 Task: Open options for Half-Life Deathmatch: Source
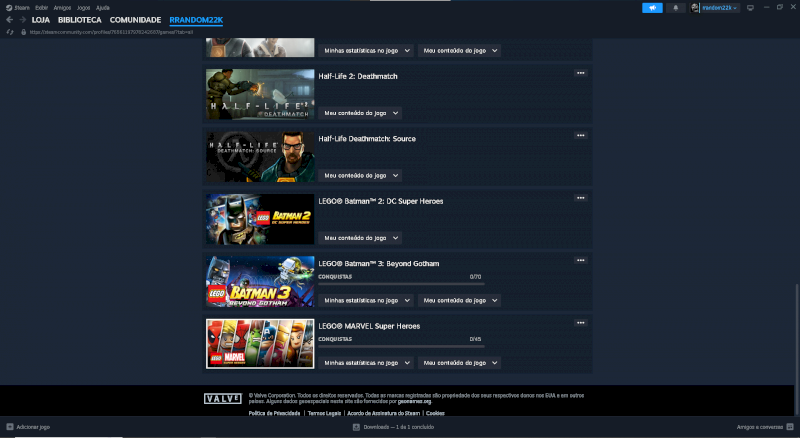pyautogui.click(x=581, y=135)
